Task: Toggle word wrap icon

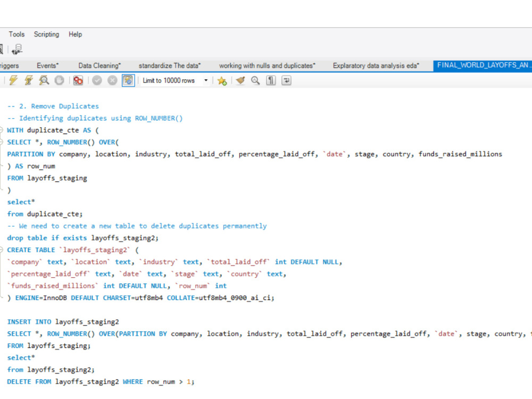Action: tap(286, 80)
